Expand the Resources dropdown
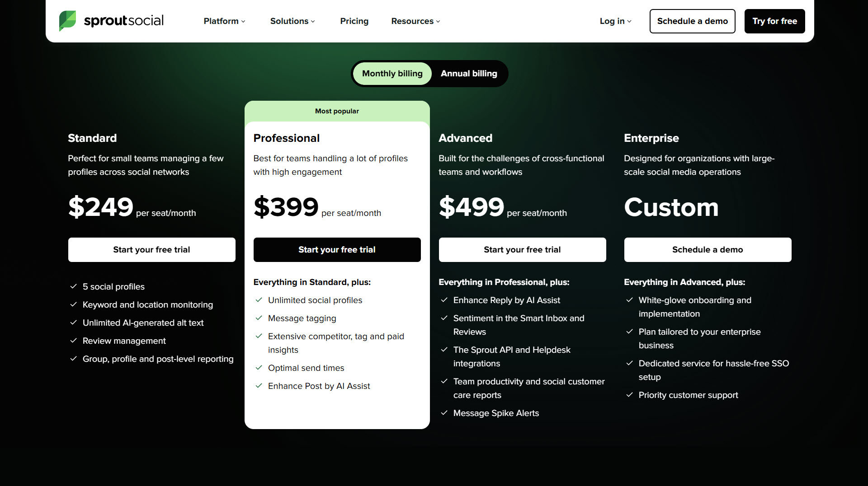Viewport: 868px width, 486px height. 415,21
